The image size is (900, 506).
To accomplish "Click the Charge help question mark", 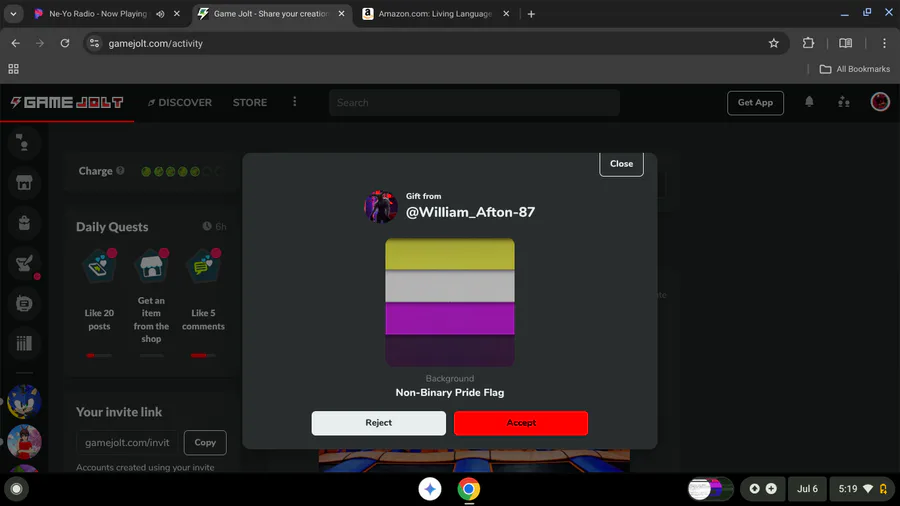I will (x=120, y=170).
